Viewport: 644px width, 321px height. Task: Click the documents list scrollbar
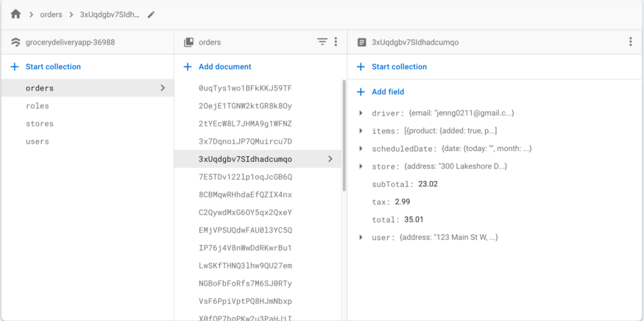[x=344, y=135]
